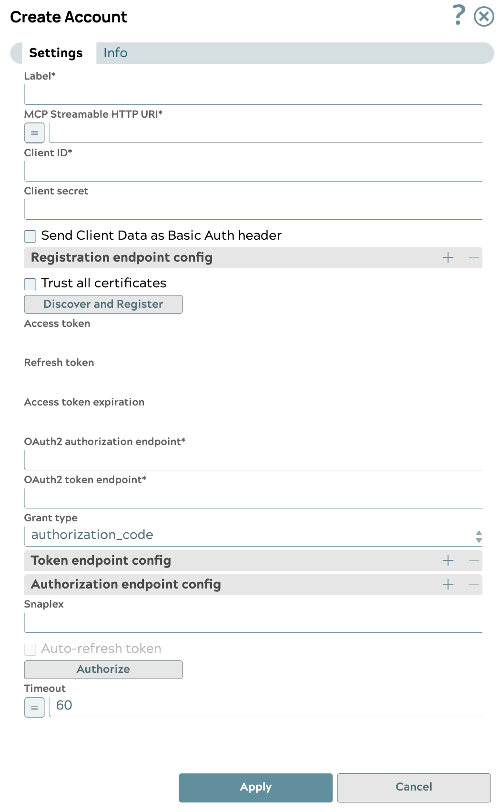Click the Discover and Register button
Viewport: 504px width, 812px height.
pos(103,304)
